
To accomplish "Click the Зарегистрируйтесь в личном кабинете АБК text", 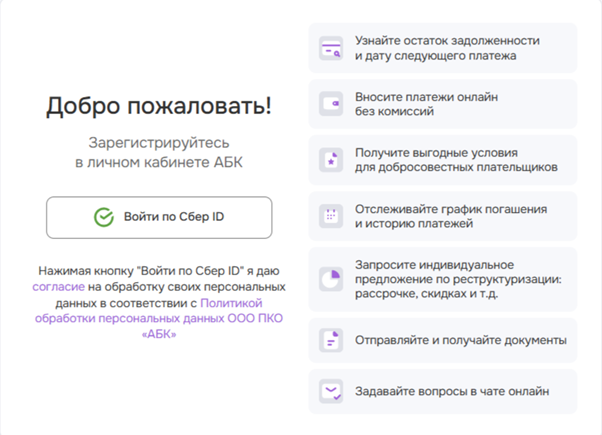I will (159, 152).
